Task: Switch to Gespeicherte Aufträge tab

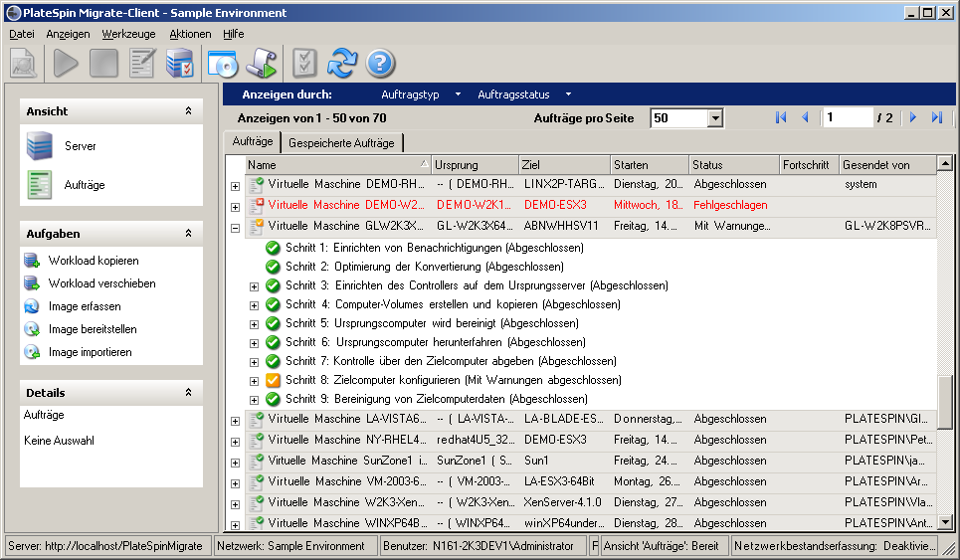Action: pos(341,142)
